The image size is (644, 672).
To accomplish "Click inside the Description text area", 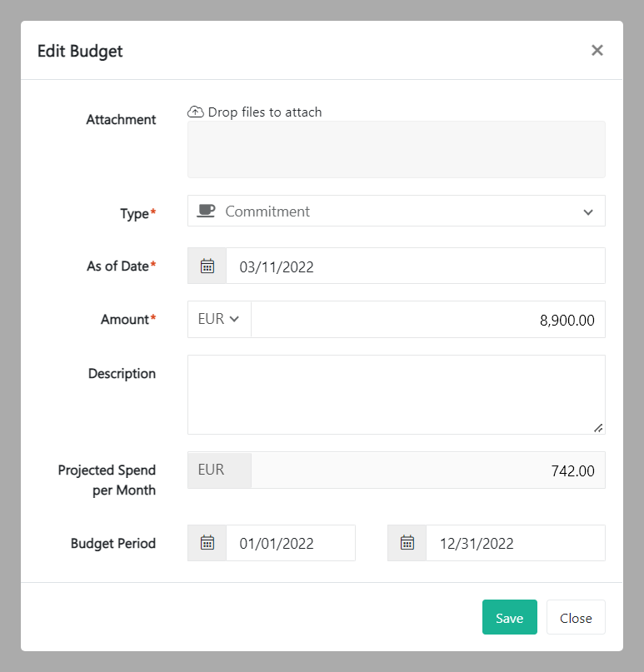I will point(397,391).
